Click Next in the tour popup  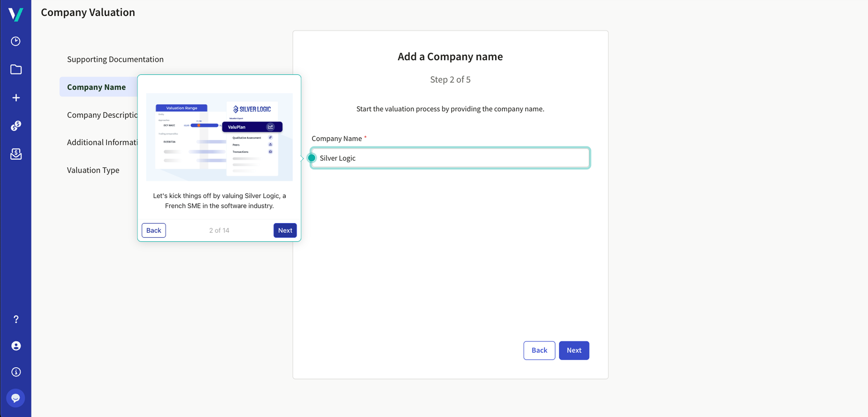point(285,230)
